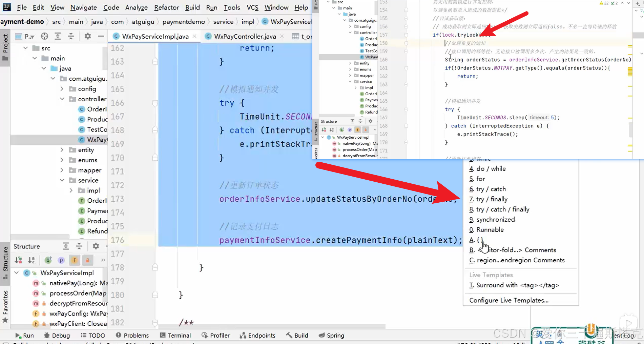Expand the mapper package
The image size is (644, 344).
62,170
